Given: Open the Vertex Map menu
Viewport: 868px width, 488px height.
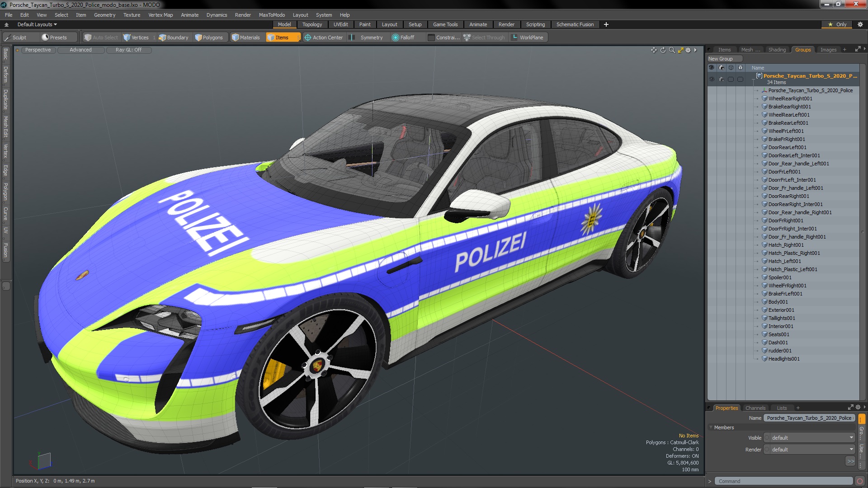Looking at the screenshot, I should tap(160, 15).
